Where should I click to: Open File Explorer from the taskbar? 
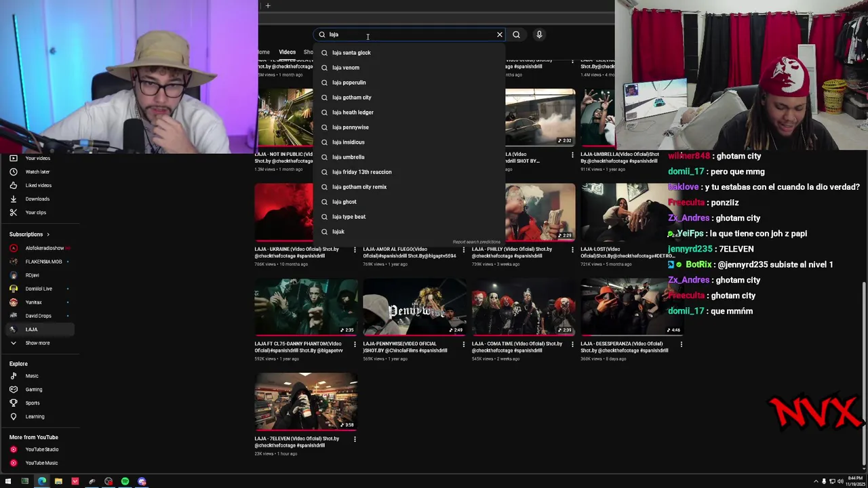[58, 481]
